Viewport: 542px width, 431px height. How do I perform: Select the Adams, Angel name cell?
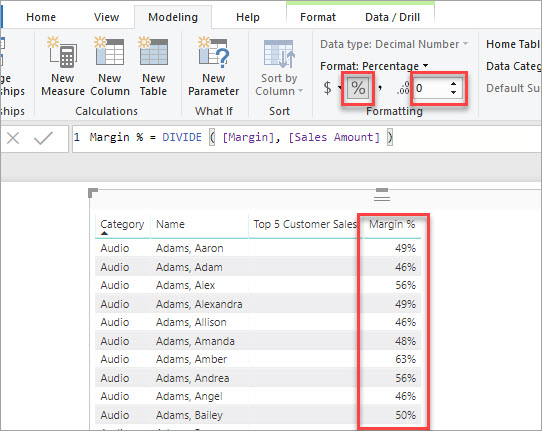(x=189, y=396)
